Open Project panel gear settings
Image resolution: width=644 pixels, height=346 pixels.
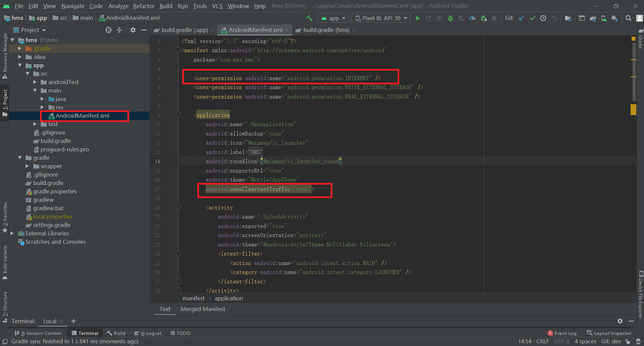tap(133, 30)
